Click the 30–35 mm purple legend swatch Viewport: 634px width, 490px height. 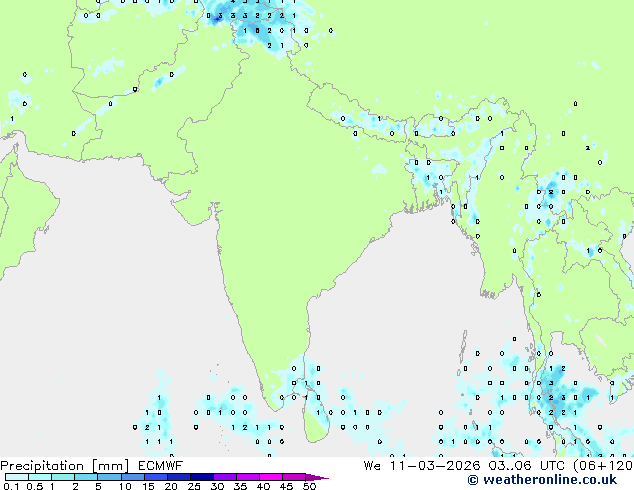225,477
